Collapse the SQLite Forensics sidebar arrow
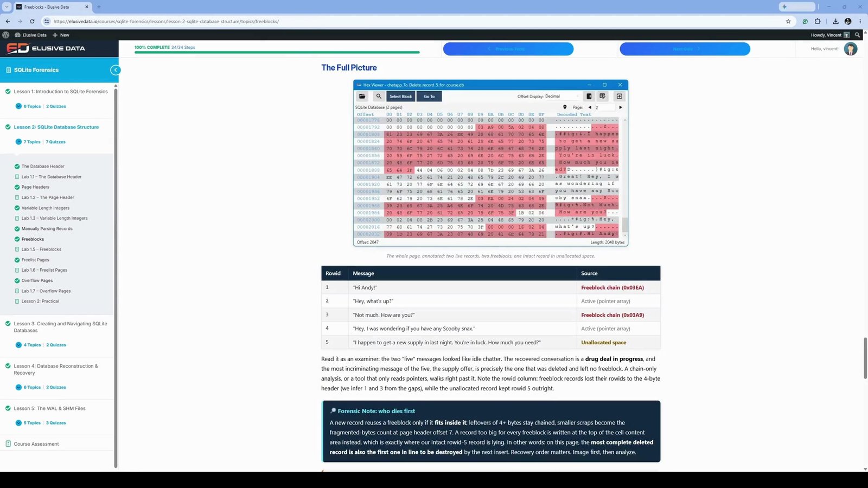Image resolution: width=868 pixels, height=488 pixels. tap(115, 70)
